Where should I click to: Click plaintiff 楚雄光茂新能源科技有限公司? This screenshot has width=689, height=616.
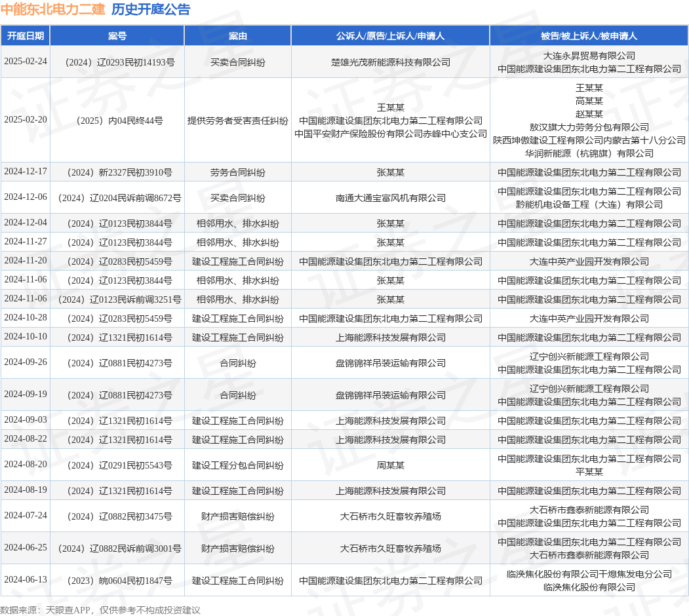390,62
